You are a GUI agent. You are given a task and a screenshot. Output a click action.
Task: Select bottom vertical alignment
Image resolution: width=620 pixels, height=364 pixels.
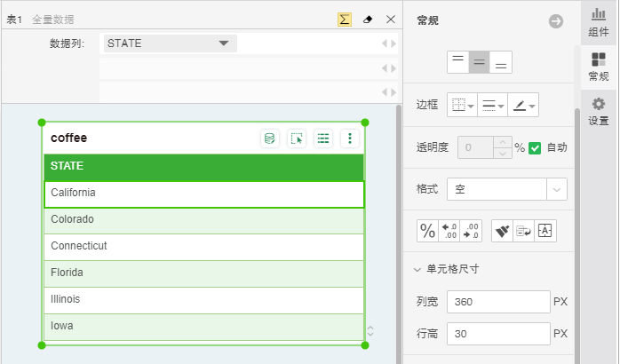coord(502,61)
